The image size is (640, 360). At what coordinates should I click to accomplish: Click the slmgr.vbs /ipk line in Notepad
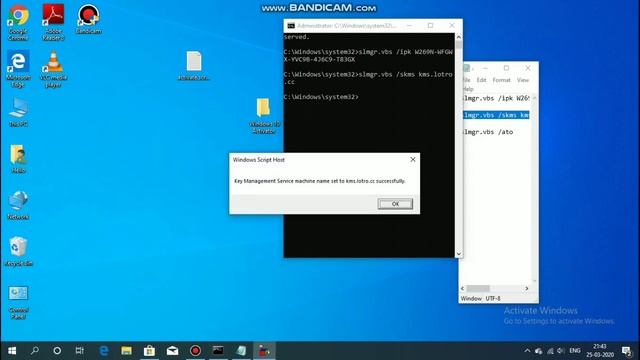[496, 98]
